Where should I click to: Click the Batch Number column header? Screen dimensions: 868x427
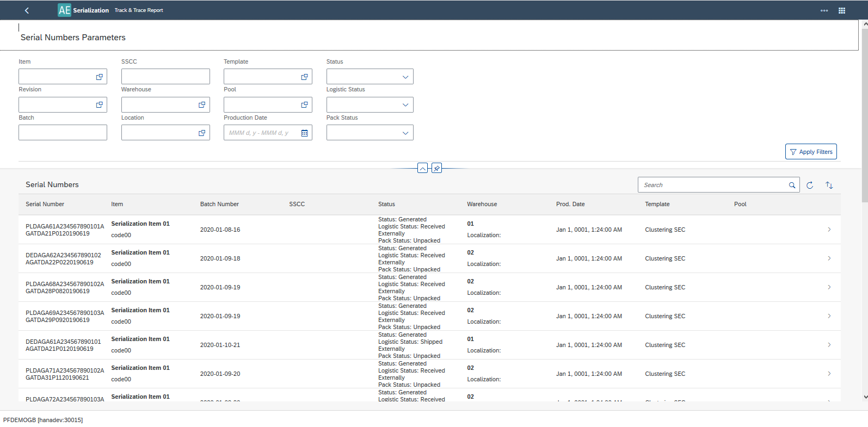coord(219,204)
